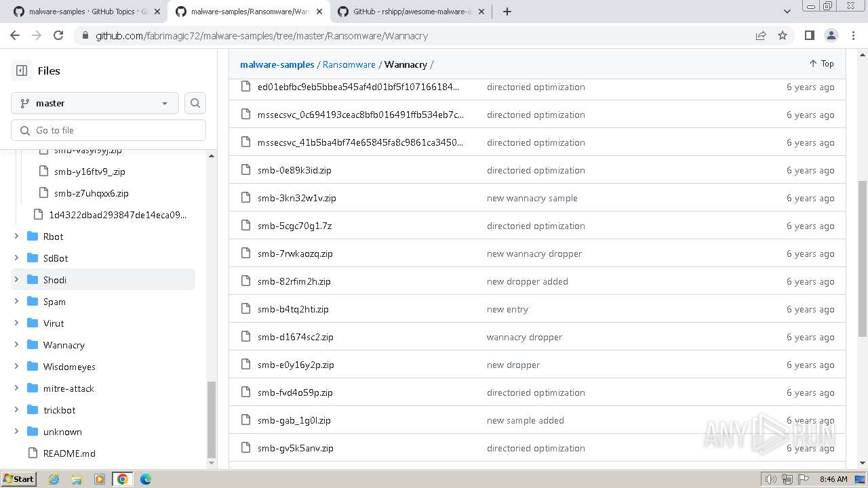Viewport: 868px width, 488px height.
Task: Open the file smb-gab_1g0l.zip
Action: (294, 420)
